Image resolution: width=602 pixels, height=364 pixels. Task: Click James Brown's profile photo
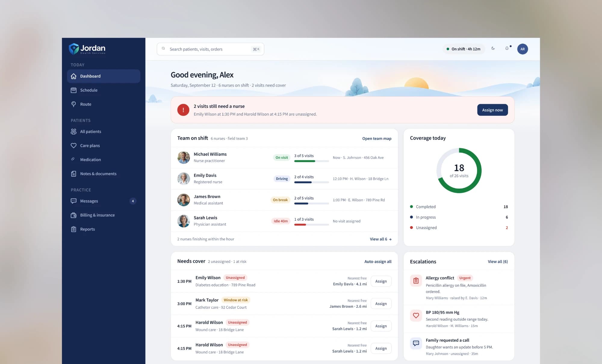click(x=184, y=200)
